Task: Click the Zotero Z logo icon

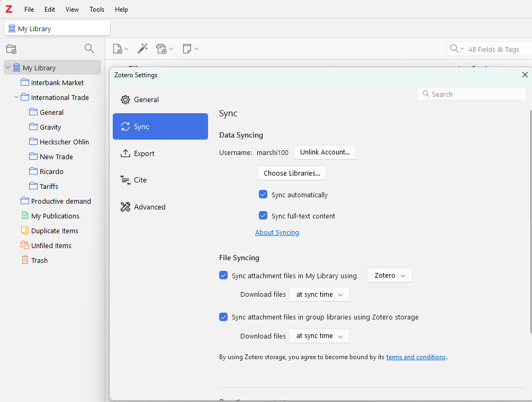Action: pos(9,9)
